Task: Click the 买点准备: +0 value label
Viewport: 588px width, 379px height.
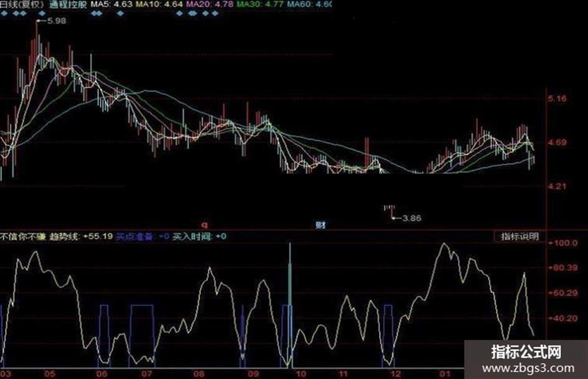Action: pyautogui.click(x=142, y=236)
